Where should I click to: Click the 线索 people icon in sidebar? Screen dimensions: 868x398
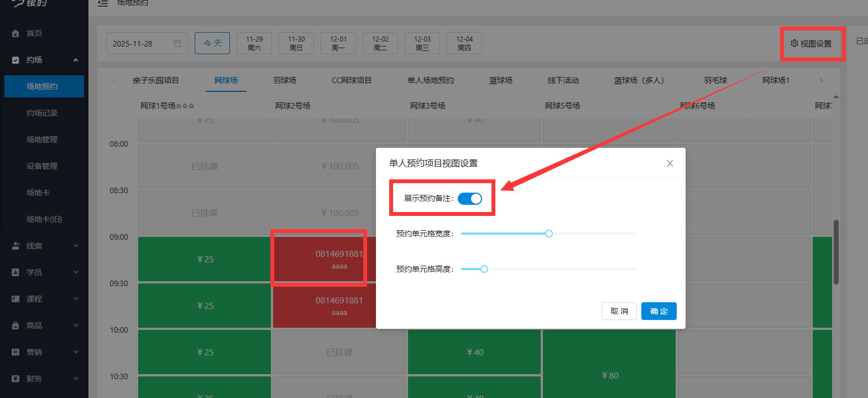pyautogui.click(x=15, y=246)
